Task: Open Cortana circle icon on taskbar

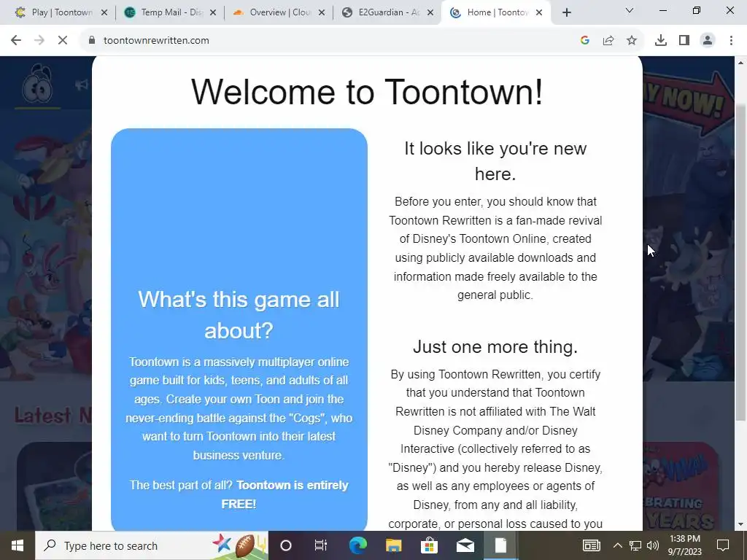Action: [286, 545]
